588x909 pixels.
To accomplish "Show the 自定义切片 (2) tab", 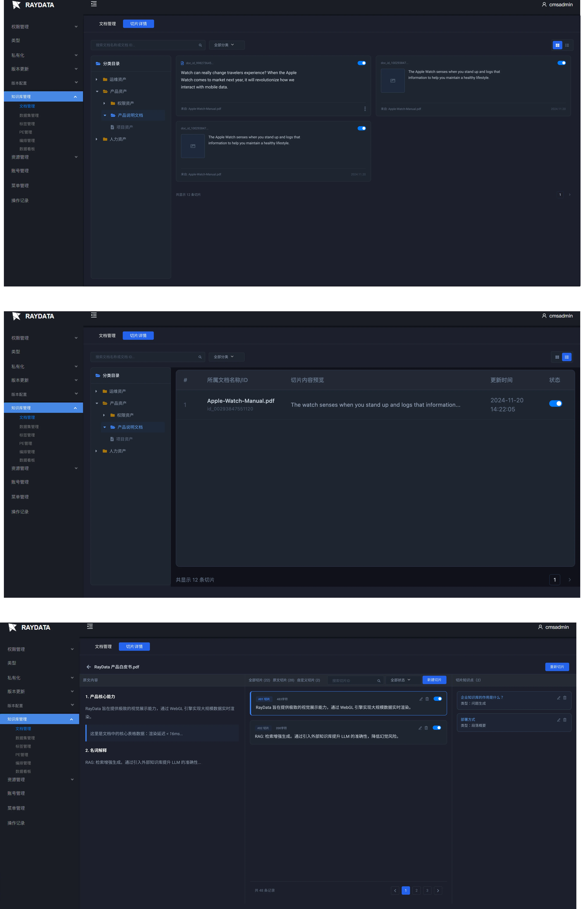I will [x=308, y=680].
